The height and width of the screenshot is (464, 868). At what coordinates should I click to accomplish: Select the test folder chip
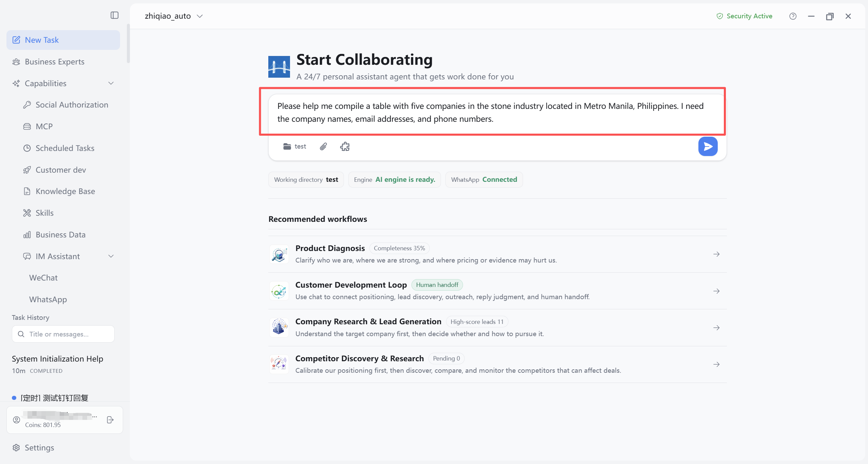(294, 146)
